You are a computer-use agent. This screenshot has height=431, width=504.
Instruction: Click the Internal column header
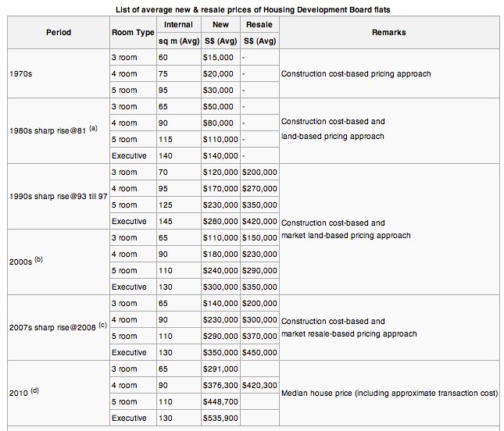[178, 25]
